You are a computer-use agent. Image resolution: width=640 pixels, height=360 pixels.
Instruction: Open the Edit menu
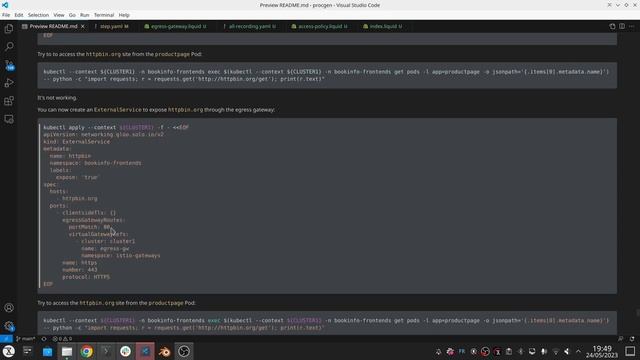[19, 15]
